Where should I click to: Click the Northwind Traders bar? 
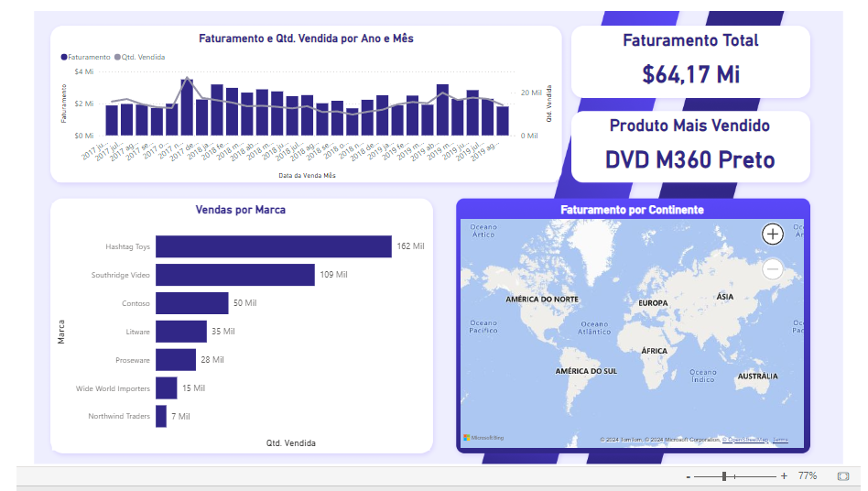tap(161, 417)
